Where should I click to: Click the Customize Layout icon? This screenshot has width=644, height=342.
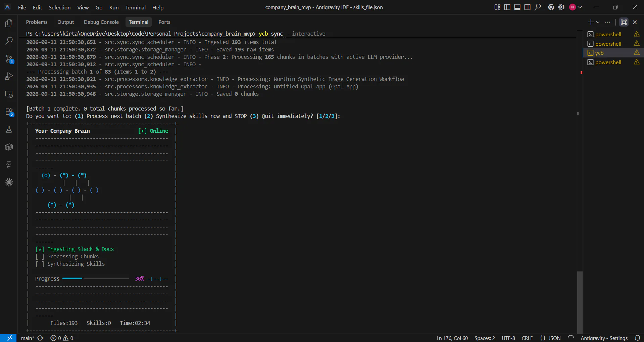497,7
